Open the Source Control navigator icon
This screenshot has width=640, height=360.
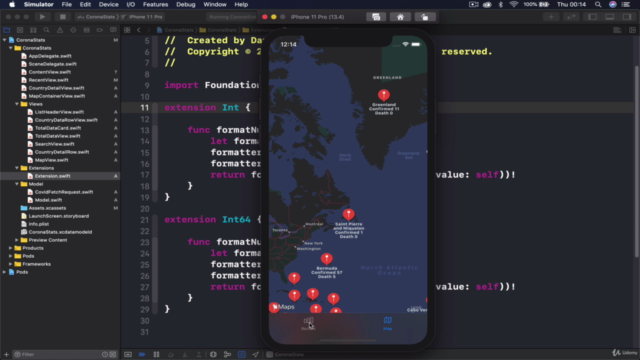(20, 30)
